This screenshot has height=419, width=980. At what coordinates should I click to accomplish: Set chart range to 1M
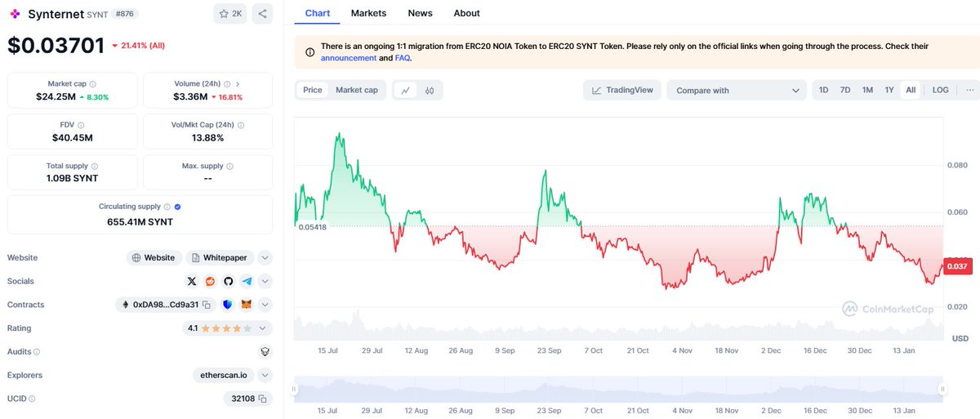pyautogui.click(x=867, y=90)
